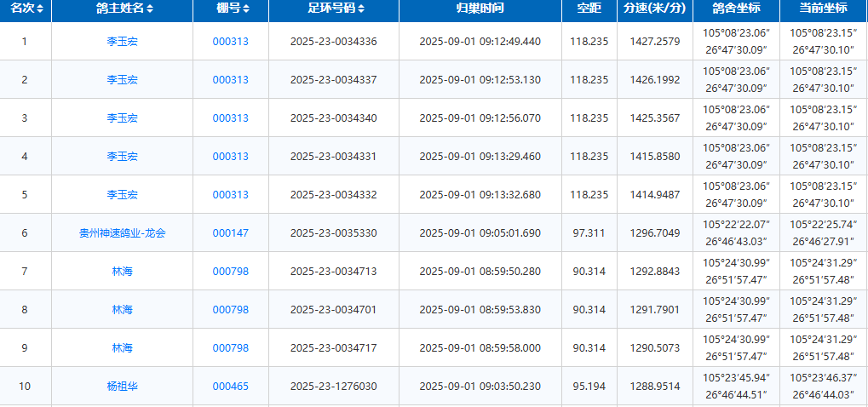This screenshot has height=407, width=868.
Task: Click the speed value 1427.2579 cell
Action: pos(652,42)
